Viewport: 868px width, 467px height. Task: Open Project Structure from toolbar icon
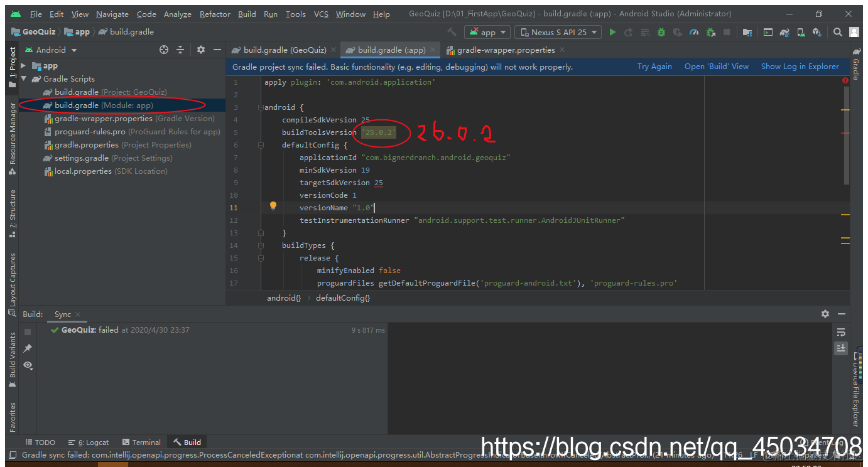coord(747,32)
